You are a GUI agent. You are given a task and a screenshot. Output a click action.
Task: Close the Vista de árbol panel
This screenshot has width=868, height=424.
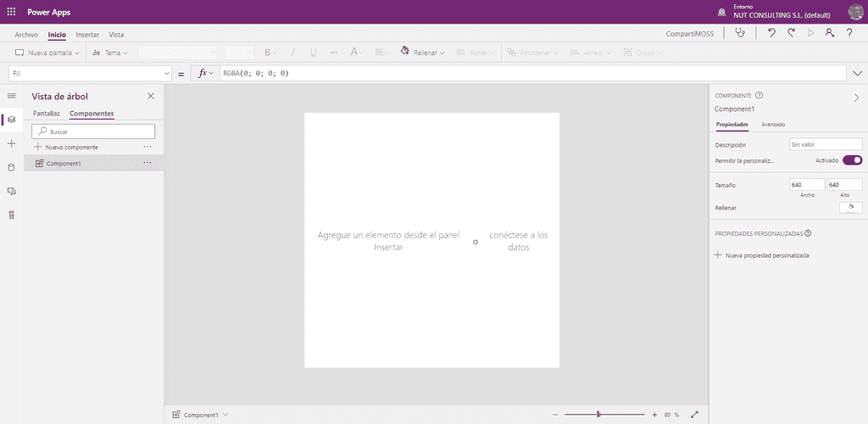(x=151, y=97)
